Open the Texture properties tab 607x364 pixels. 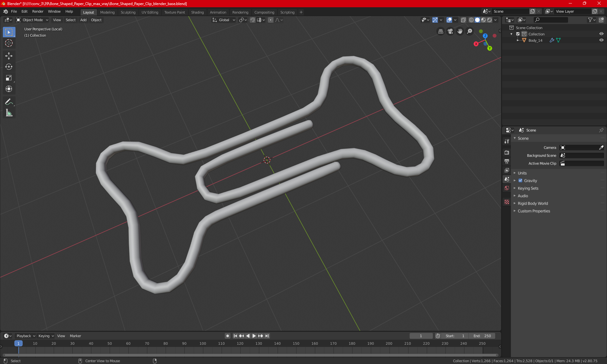(507, 202)
